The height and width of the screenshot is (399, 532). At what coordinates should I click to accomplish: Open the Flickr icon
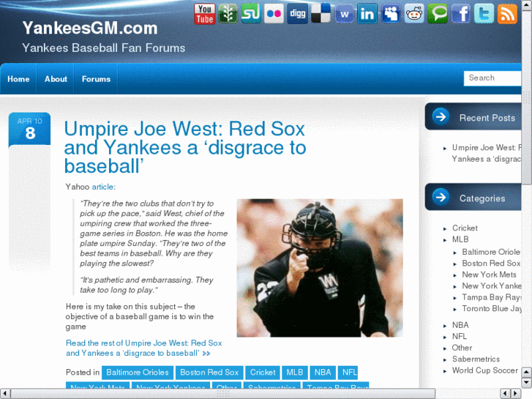click(274, 14)
